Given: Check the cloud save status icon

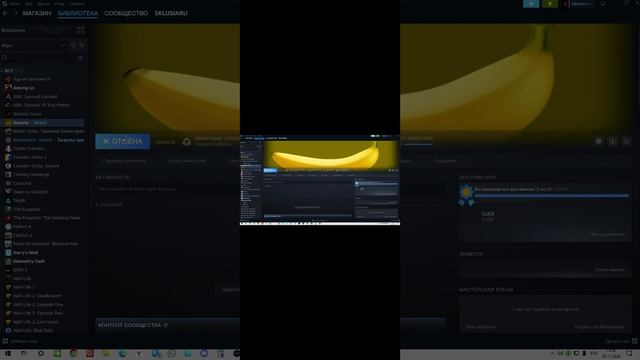Looking at the screenshot, I should (187, 142).
